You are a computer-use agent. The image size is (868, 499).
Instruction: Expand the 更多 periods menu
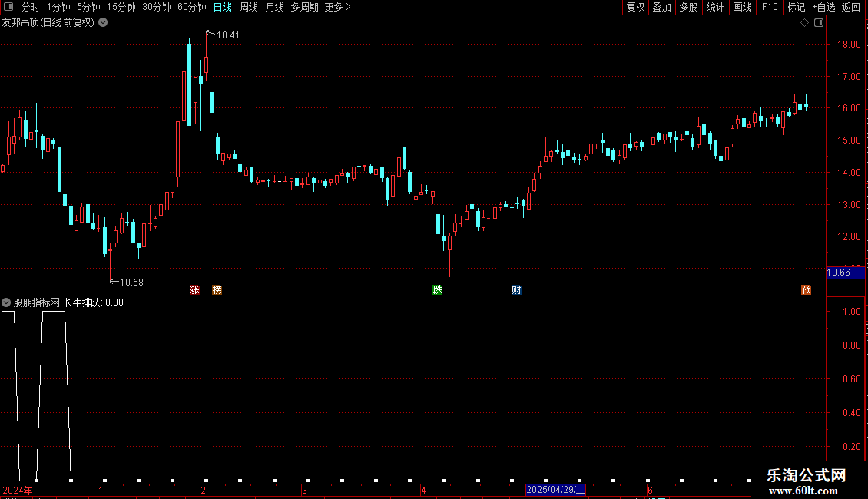click(x=337, y=7)
